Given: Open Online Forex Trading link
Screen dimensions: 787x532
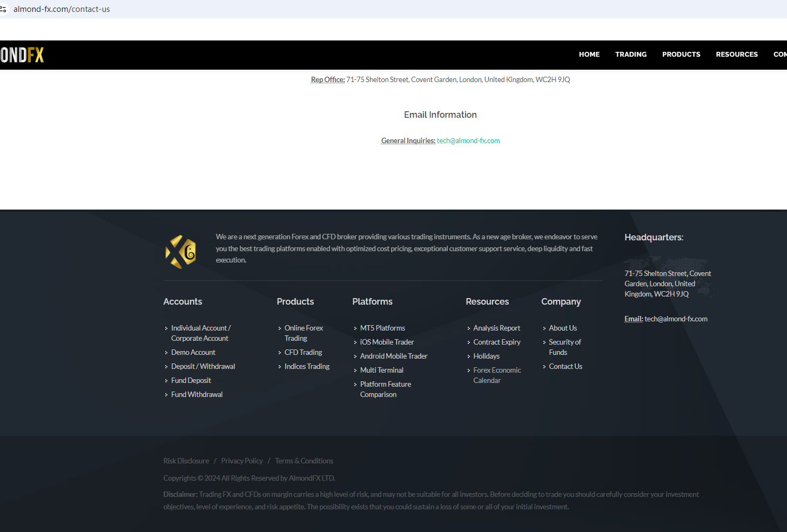Looking at the screenshot, I should coord(304,333).
